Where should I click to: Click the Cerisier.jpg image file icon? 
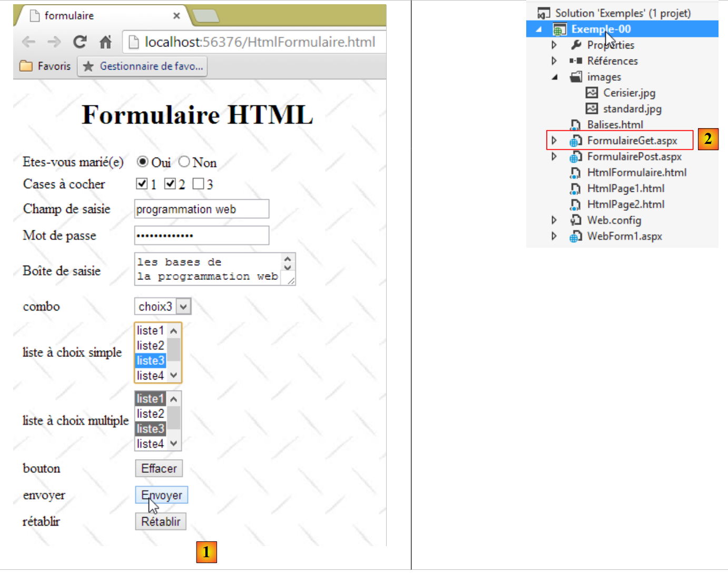tap(592, 93)
